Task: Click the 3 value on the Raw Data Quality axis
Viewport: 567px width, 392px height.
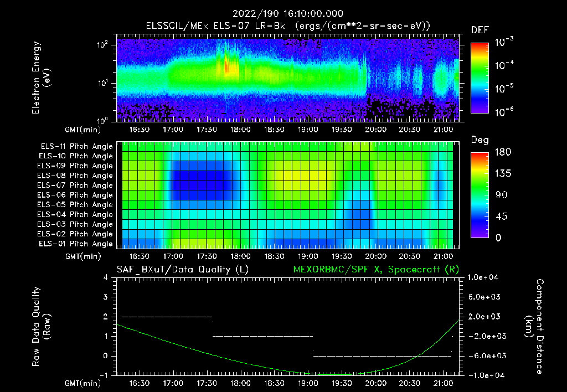Action: pos(106,297)
